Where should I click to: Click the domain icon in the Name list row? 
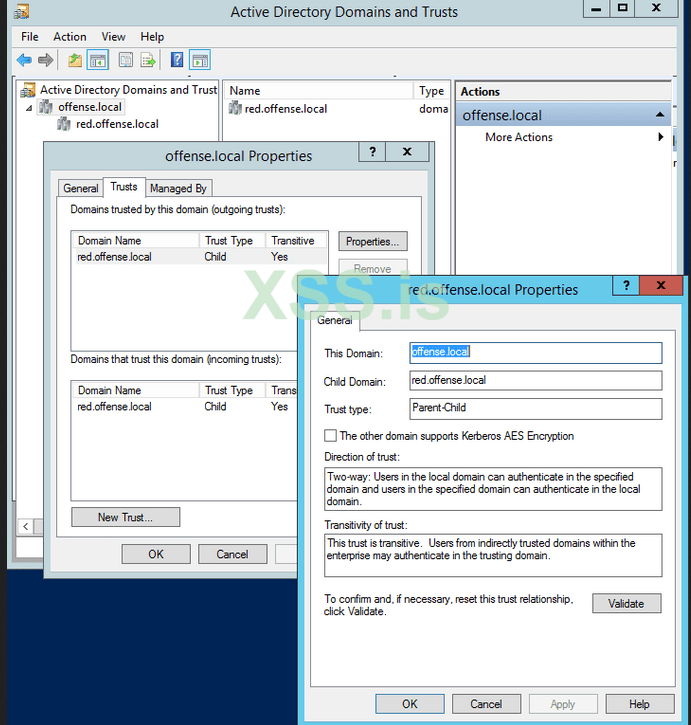tap(235, 109)
